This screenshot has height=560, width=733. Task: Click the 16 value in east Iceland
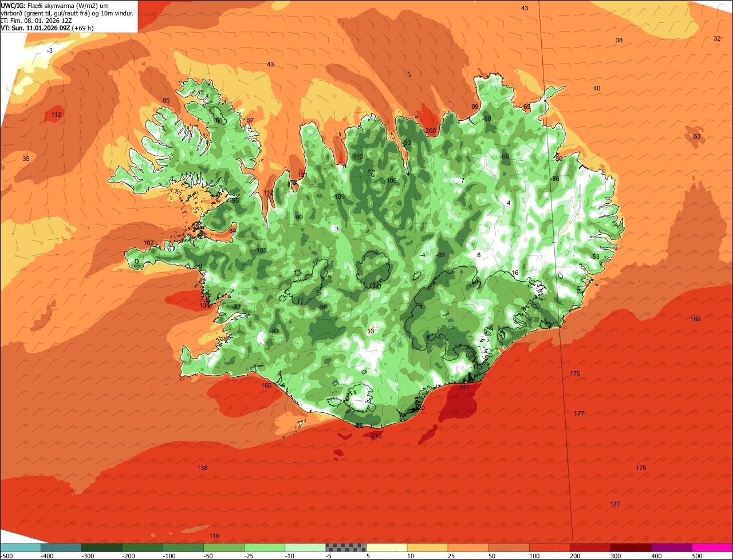pos(515,273)
